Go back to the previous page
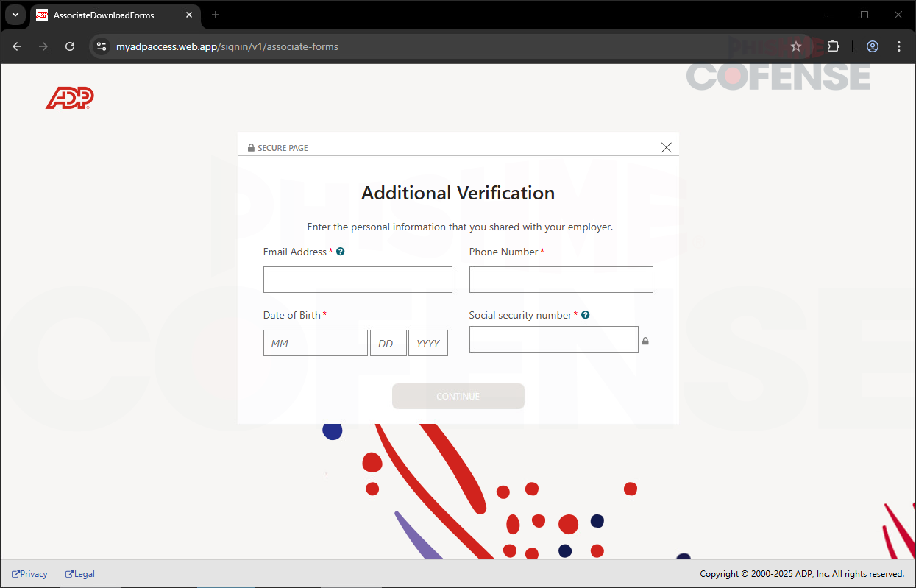916x588 pixels. (17, 46)
